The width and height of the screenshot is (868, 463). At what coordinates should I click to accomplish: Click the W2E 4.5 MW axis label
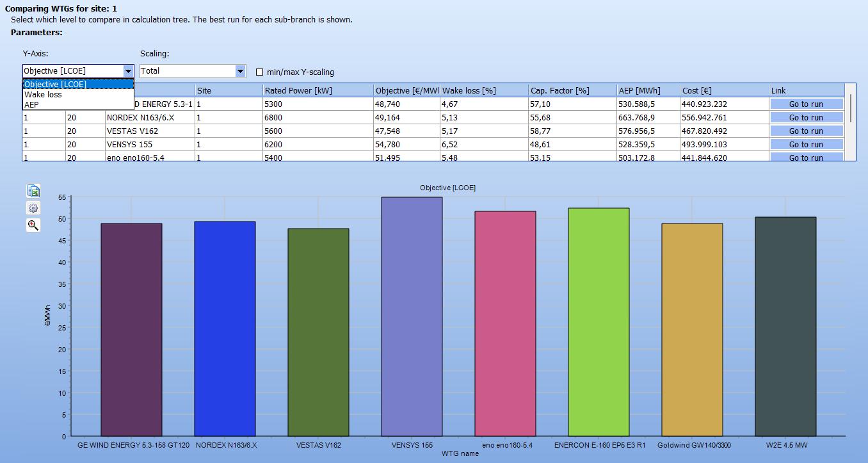tap(786, 444)
